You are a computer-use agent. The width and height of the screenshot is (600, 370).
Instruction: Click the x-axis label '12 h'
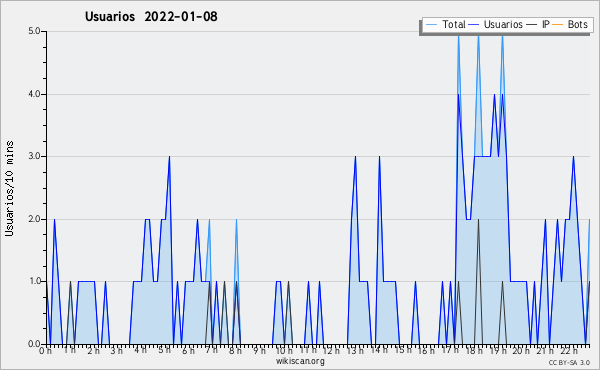(x=331, y=350)
